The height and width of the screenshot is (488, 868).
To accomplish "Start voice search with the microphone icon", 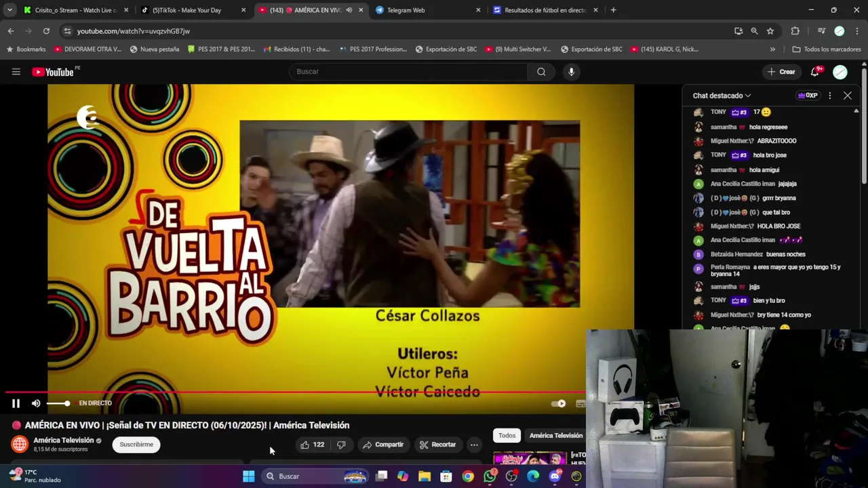I will pos(571,72).
